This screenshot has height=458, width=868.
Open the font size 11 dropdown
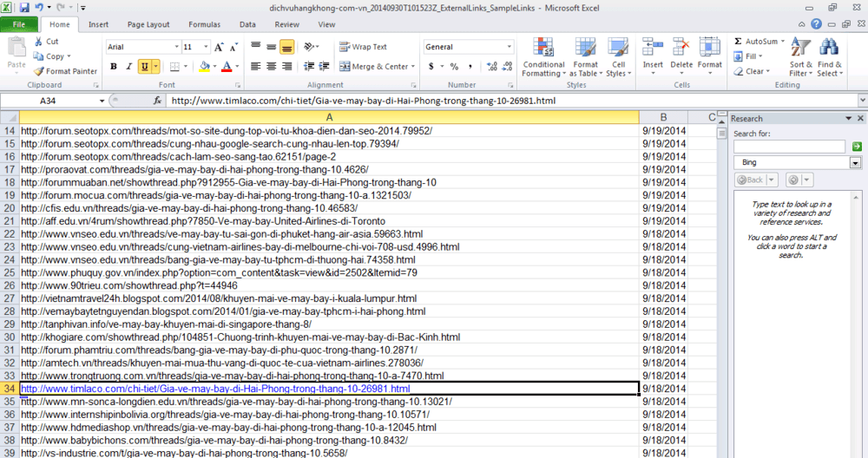coord(206,47)
